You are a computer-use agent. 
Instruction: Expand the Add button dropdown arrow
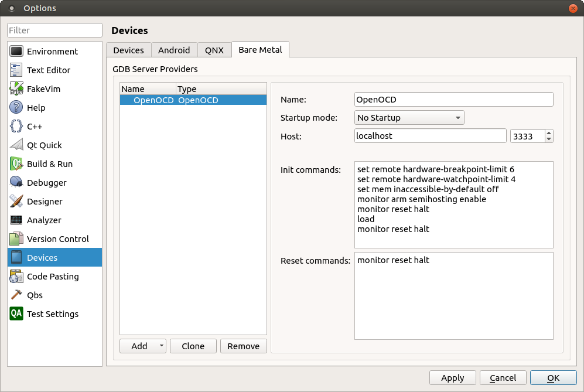[x=161, y=346]
